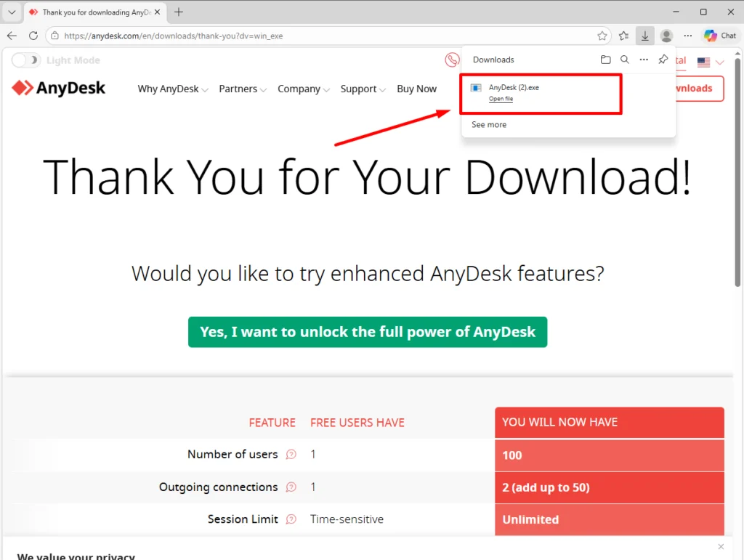Click help icon next to Number of users
744x560 pixels.
tap(291, 454)
